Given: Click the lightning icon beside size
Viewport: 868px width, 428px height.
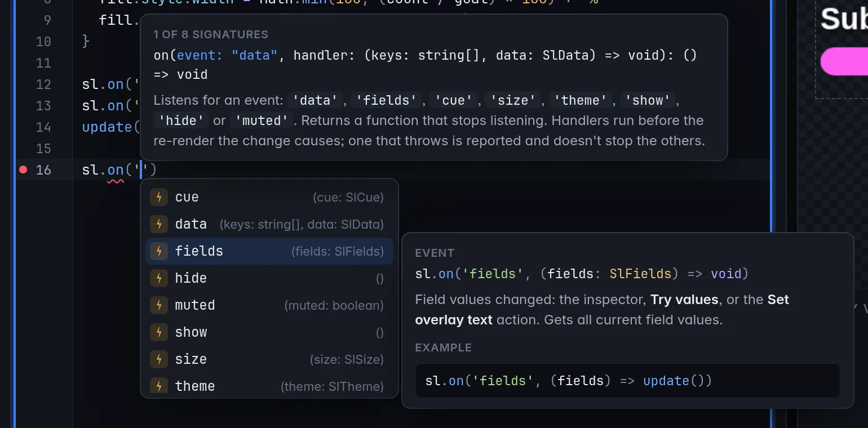Looking at the screenshot, I should pos(159,359).
